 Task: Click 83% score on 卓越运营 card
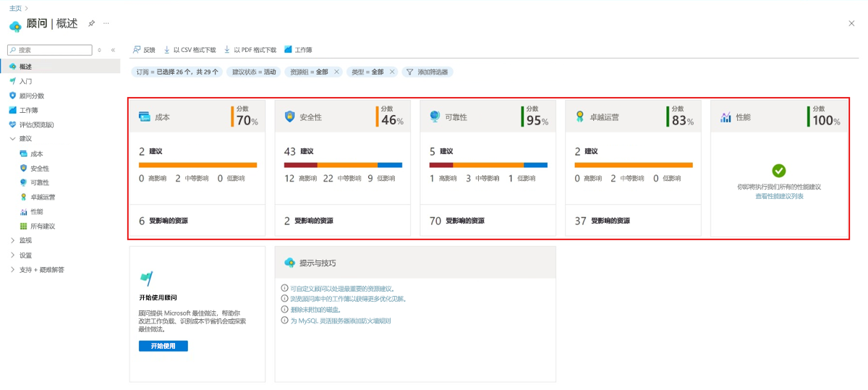point(684,121)
